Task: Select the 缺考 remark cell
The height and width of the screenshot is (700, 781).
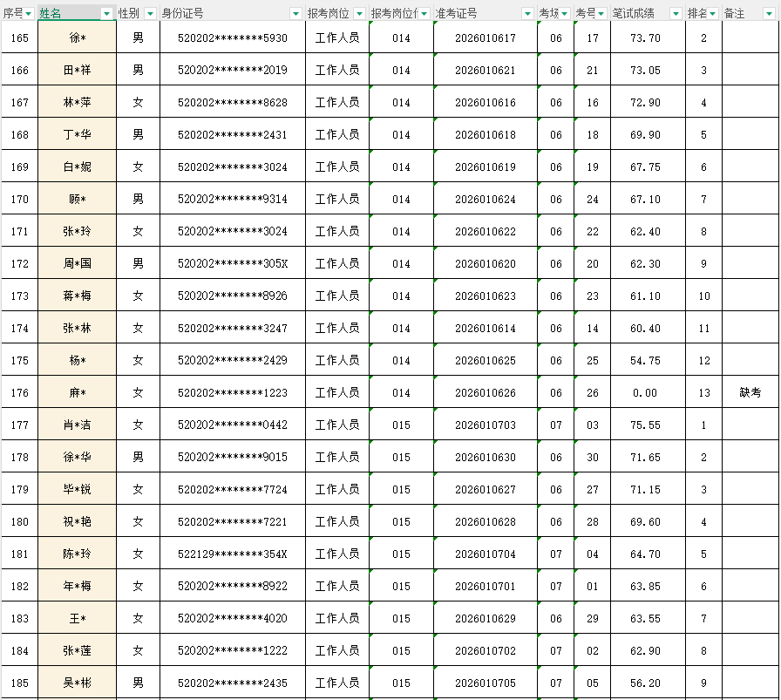Action: coord(750,393)
